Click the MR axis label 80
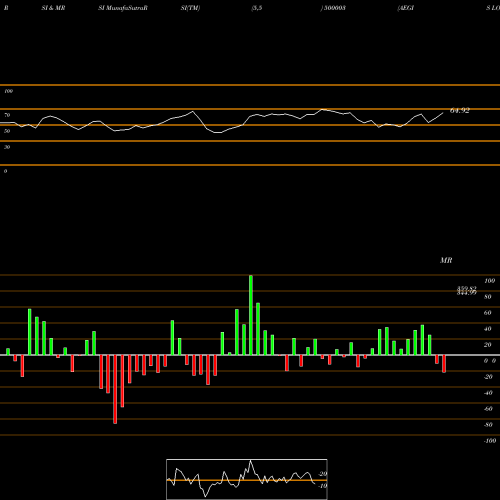The height and width of the screenshot is (500, 500). pos(488,297)
